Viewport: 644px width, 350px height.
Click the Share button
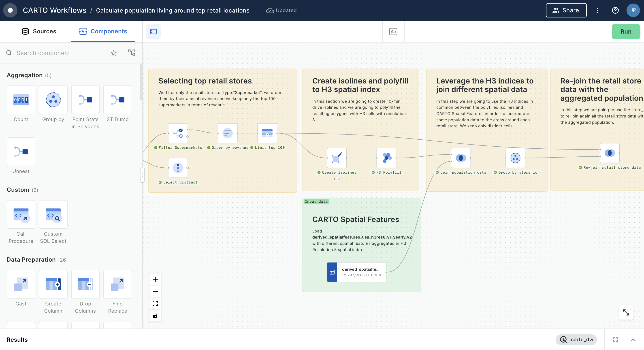(566, 10)
